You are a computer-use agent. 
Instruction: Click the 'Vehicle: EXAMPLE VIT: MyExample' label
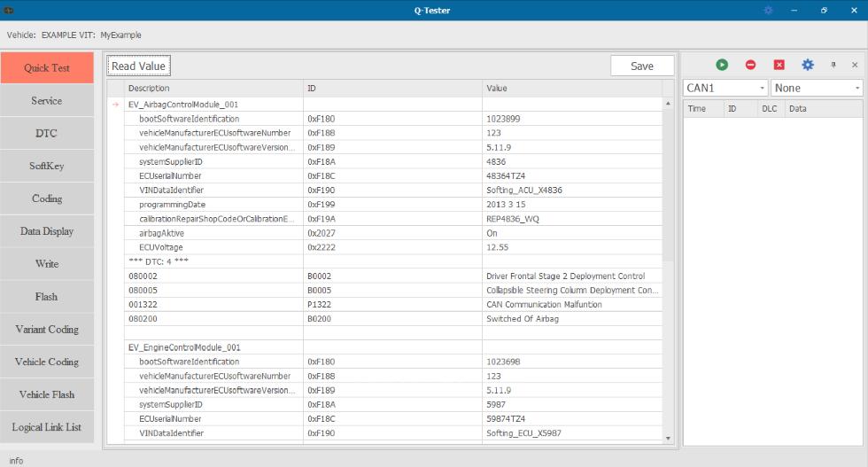(x=74, y=35)
